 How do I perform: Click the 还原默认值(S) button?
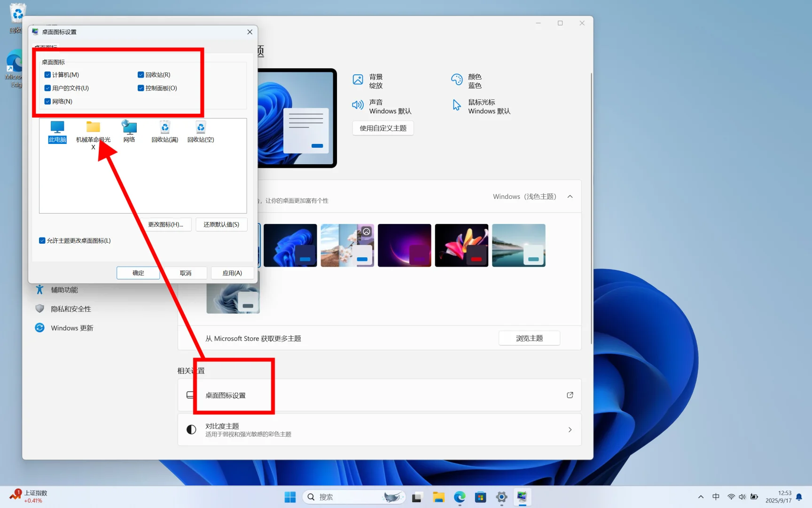coord(221,224)
